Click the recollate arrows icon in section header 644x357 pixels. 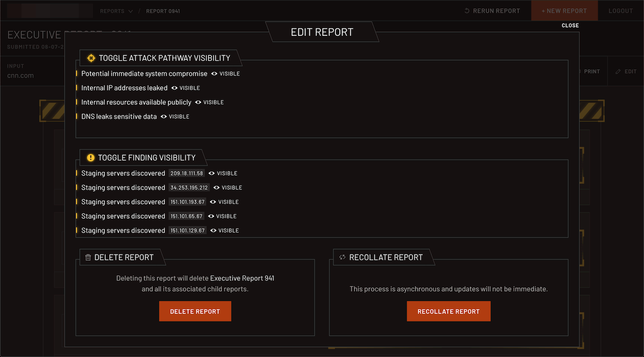click(x=342, y=257)
